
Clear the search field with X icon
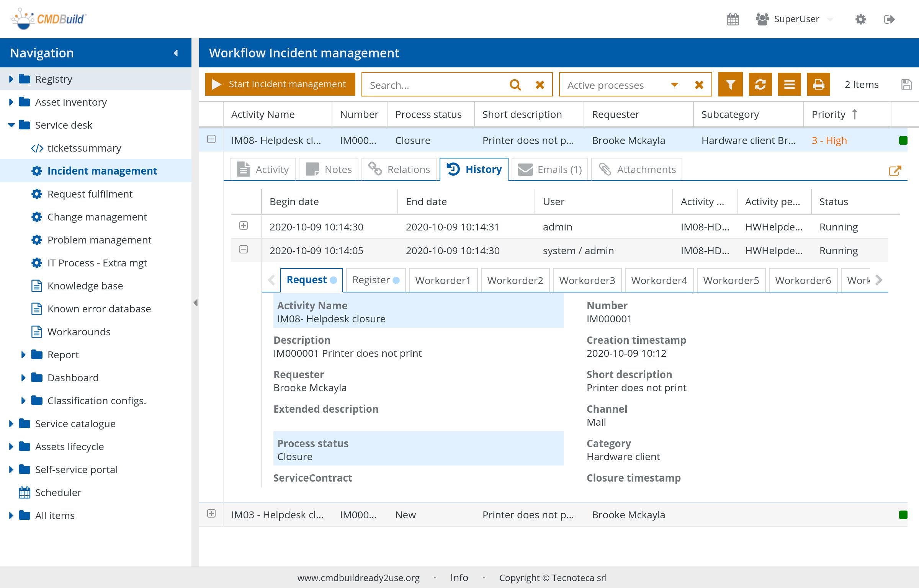pos(540,85)
